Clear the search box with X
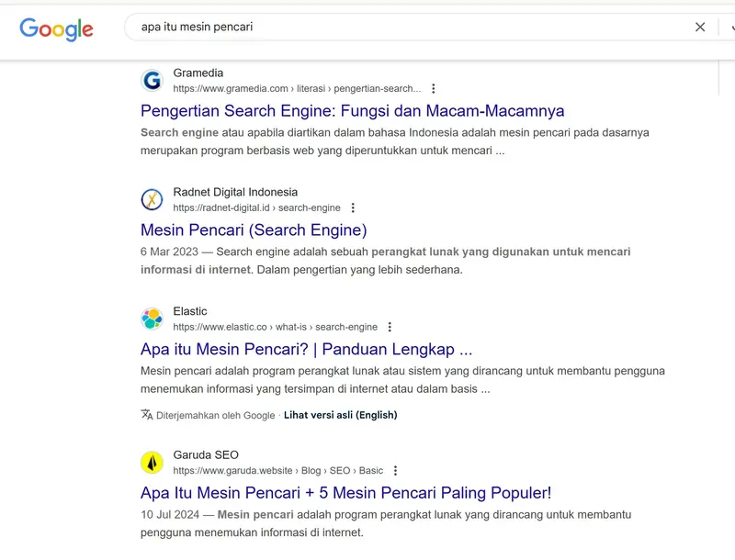The height and width of the screenshot is (560, 735). pyautogui.click(x=700, y=28)
